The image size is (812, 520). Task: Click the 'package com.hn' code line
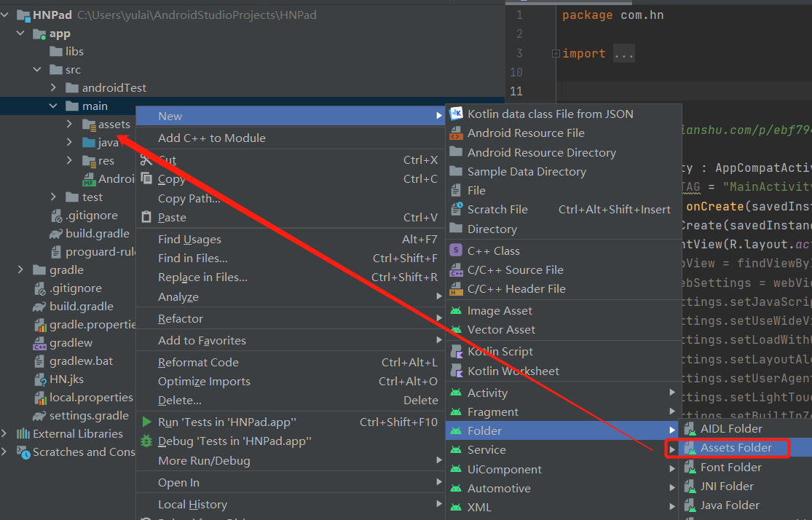(x=613, y=15)
